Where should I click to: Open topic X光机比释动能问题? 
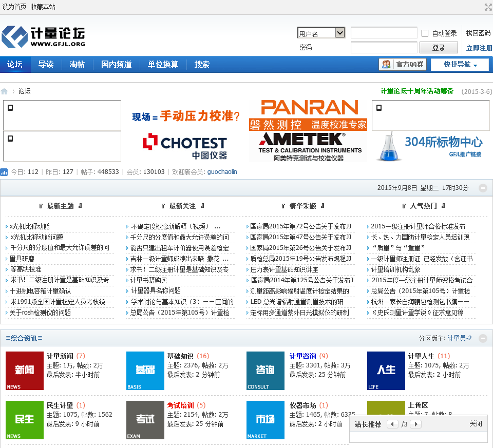[x=37, y=237]
